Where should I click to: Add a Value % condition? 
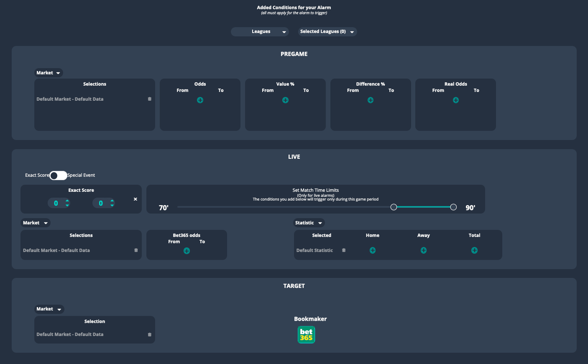285,100
